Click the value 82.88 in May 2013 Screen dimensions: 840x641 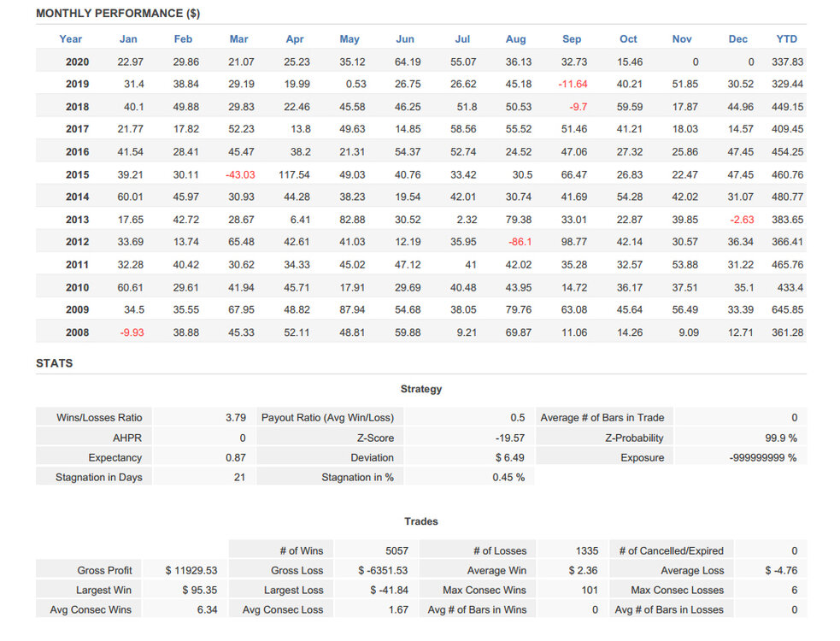coord(352,220)
